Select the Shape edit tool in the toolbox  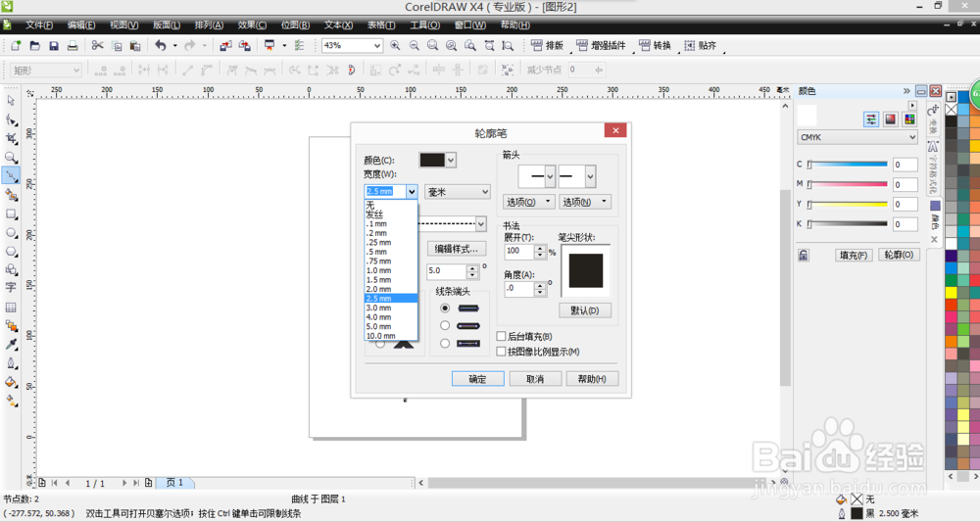pyautogui.click(x=11, y=119)
